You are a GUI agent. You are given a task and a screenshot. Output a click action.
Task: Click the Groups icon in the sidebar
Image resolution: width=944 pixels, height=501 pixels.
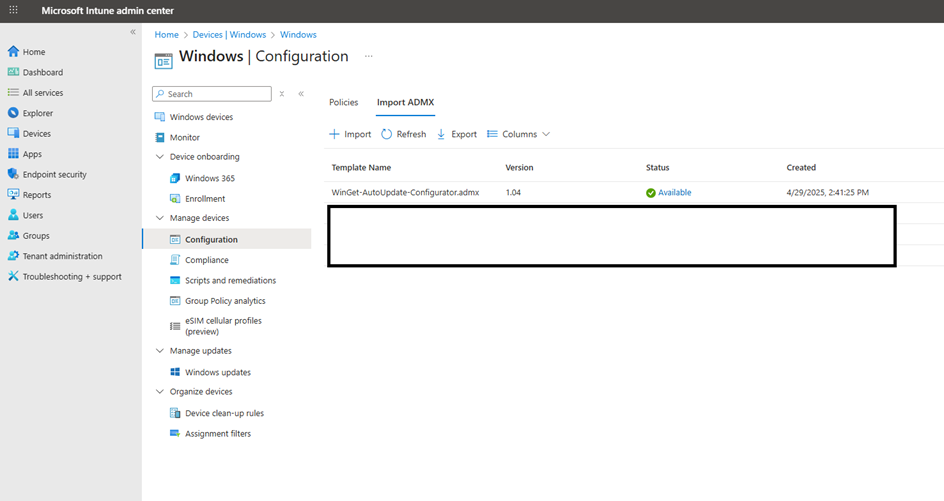click(x=13, y=235)
